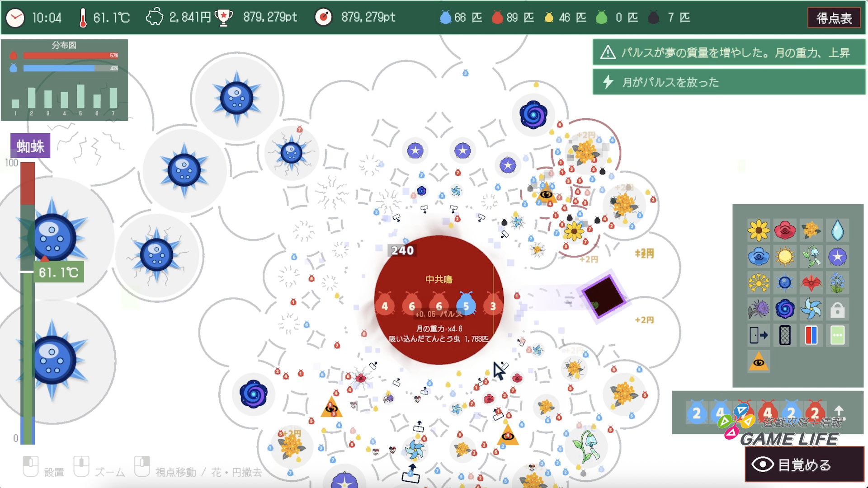
Task: Click the target goal icon in top bar
Action: (323, 18)
